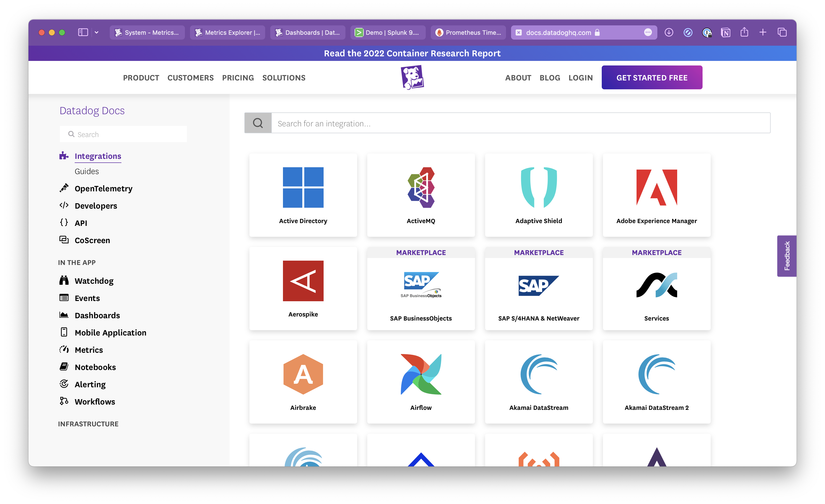825x504 pixels.
Task: Open a new tab with plus icon
Action: tap(763, 32)
